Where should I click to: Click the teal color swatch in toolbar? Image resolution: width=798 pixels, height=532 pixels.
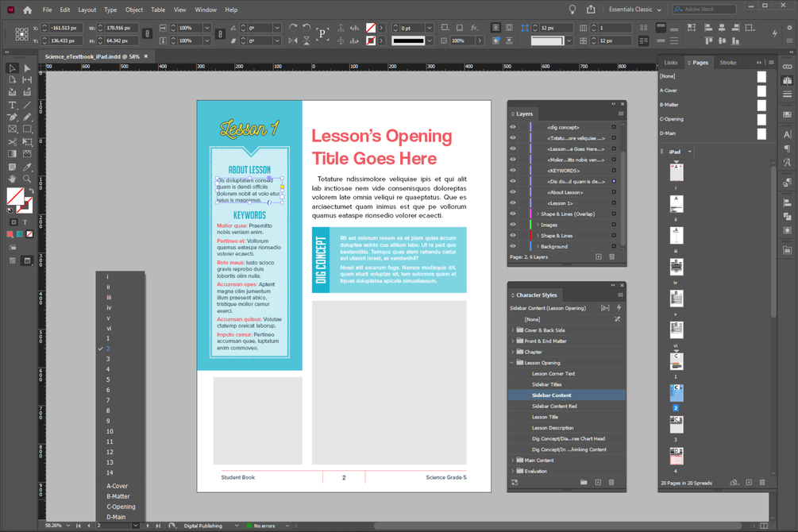(19, 234)
